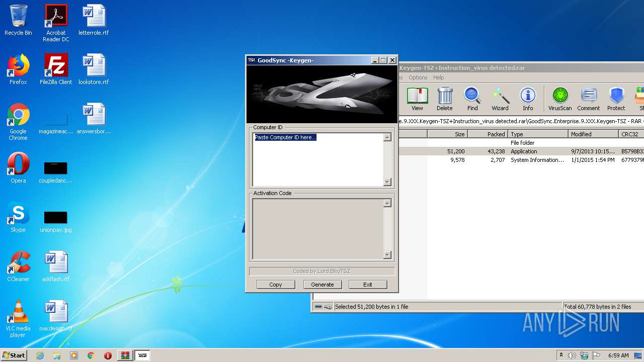Click the WinRAR Protect toolbar icon
Viewport: 644px width, 362px height.
pyautogui.click(x=616, y=99)
